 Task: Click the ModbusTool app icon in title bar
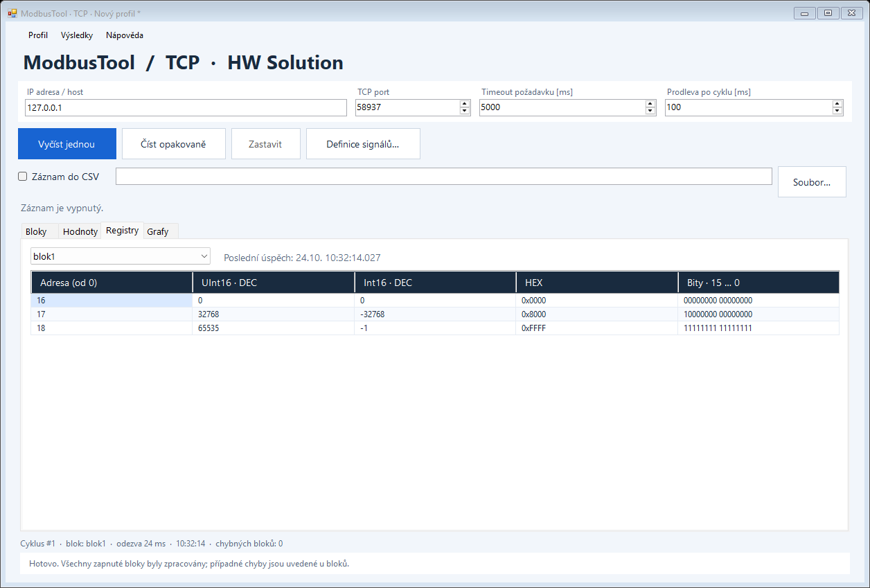[x=12, y=13]
